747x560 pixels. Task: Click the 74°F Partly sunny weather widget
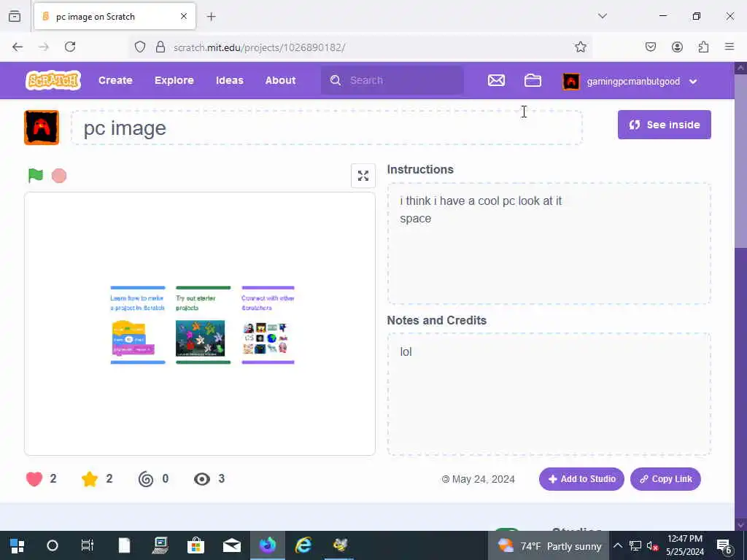pos(549,545)
